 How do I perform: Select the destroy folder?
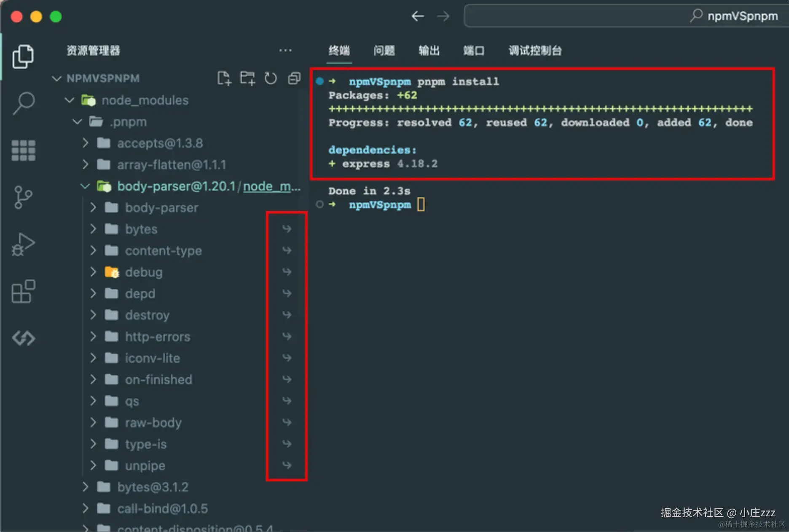click(x=148, y=315)
